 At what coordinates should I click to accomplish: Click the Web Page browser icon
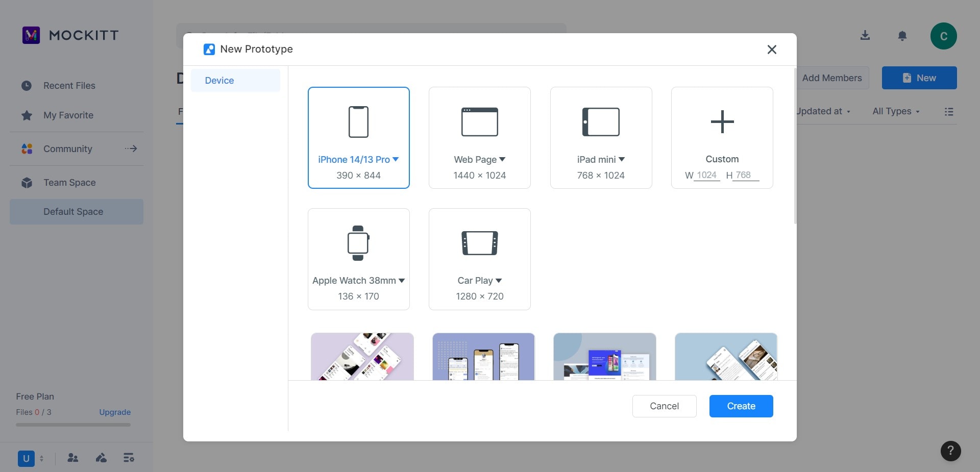coord(480,122)
